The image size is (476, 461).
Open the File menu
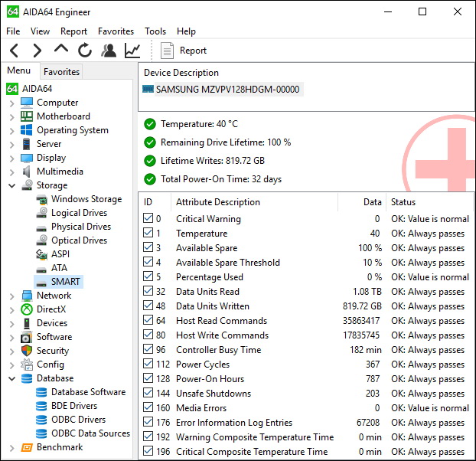tap(13, 31)
